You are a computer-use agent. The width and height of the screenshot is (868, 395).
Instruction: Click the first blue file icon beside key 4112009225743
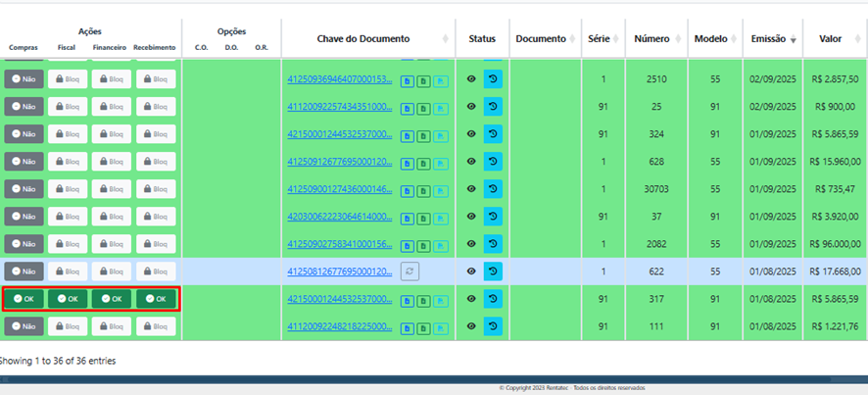pyautogui.click(x=407, y=107)
